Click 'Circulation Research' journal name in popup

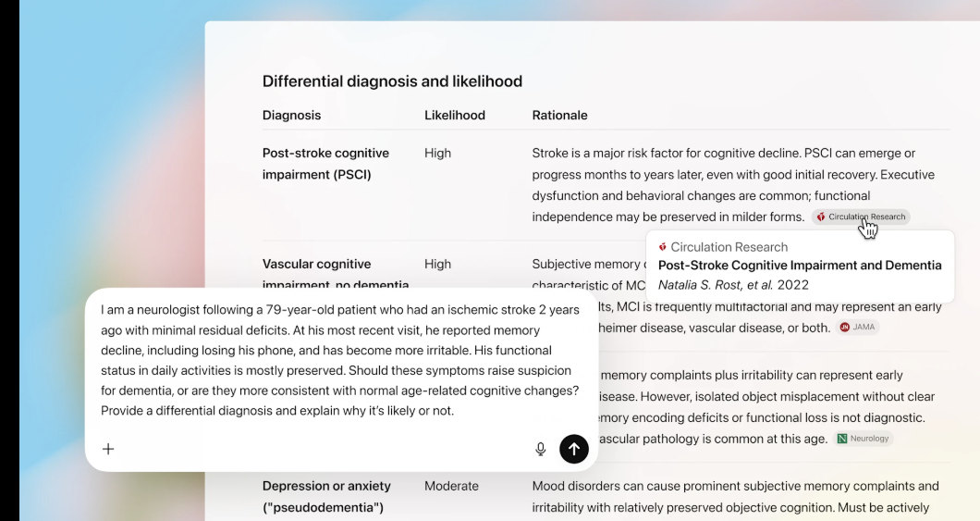click(729, 247)
